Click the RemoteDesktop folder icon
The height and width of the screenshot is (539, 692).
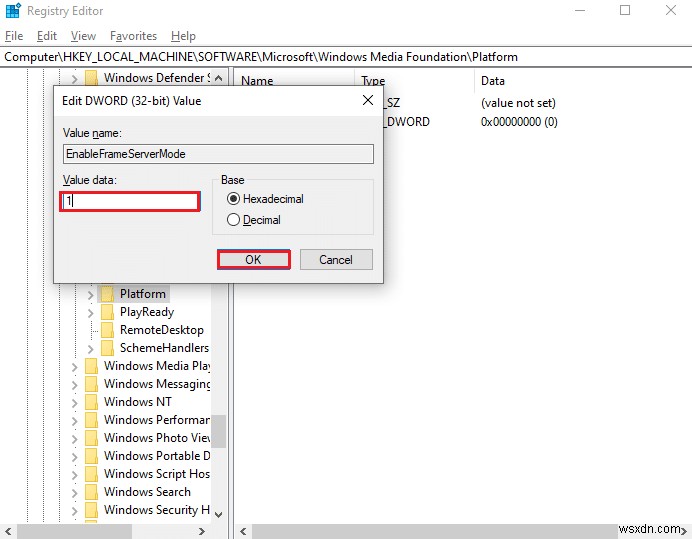[107, 330]
